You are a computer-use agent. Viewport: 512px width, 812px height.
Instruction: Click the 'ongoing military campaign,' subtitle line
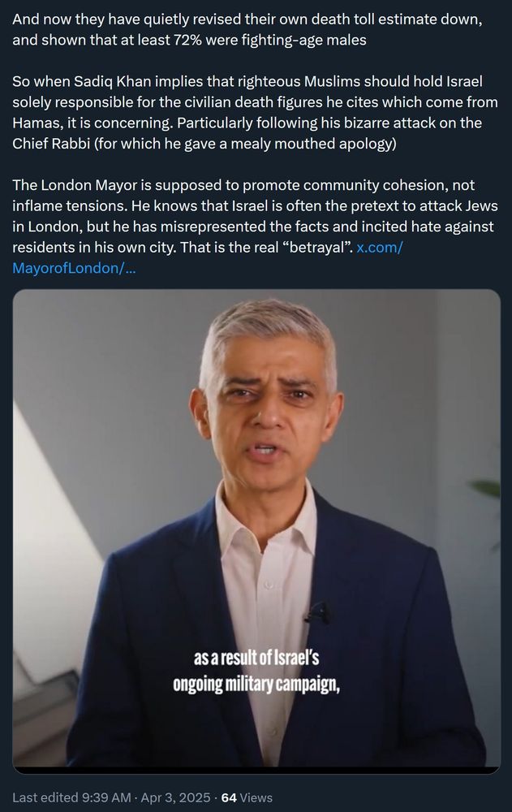pyautogui.click(x=256, y=684)
